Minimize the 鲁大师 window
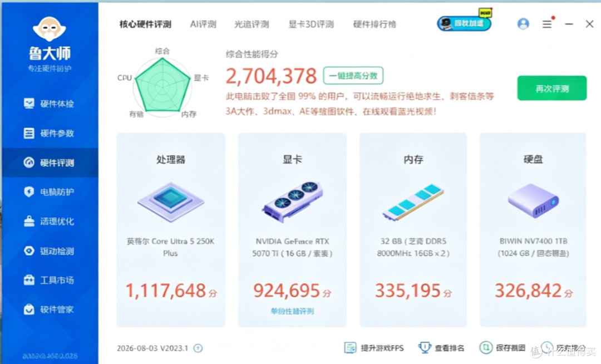 pyautogui.click(x=569, y=24)
